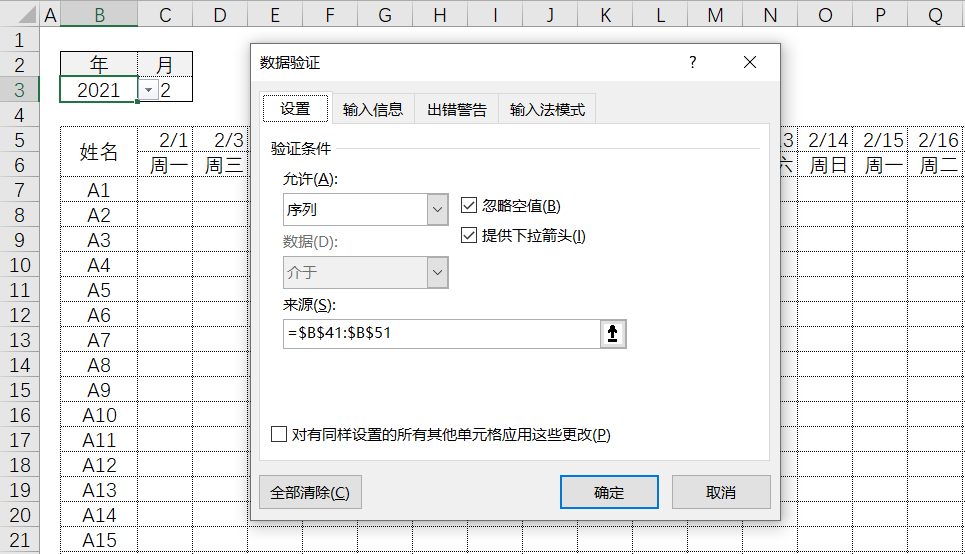Click the weekday cell 周三
Viewport: 965px width, 554px height.
220,165
